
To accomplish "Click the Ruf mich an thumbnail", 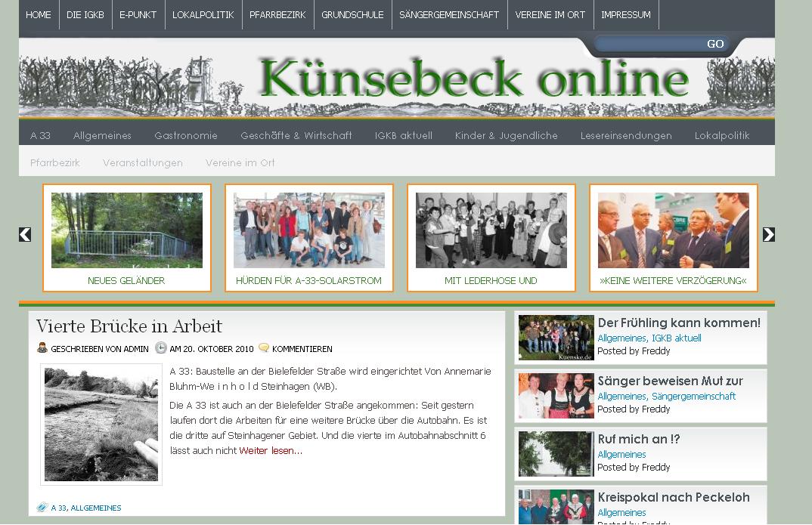I will coord(556,454).
